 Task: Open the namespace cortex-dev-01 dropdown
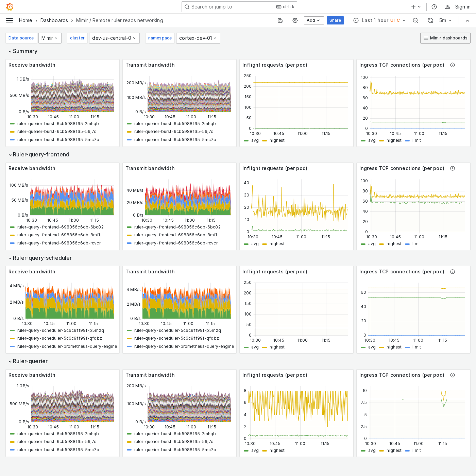tap(198, 38)
